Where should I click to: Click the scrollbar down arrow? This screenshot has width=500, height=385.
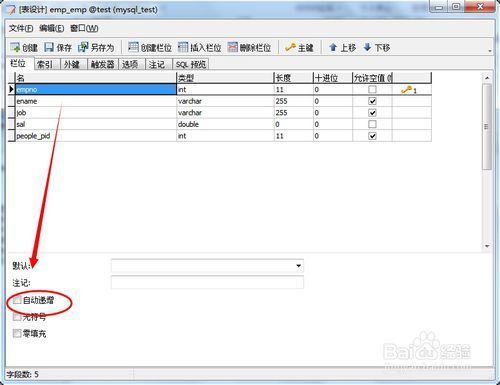coord(487,246)
